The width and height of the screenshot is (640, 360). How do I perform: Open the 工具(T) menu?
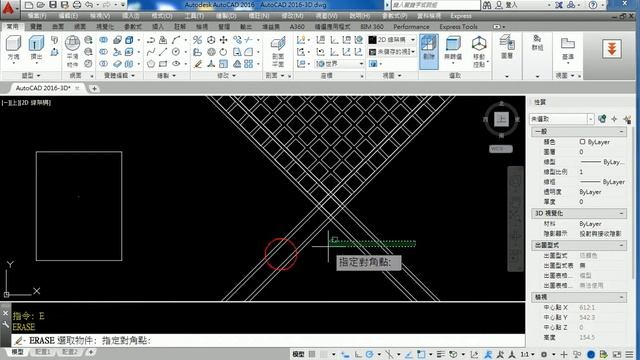click(194, 16)
